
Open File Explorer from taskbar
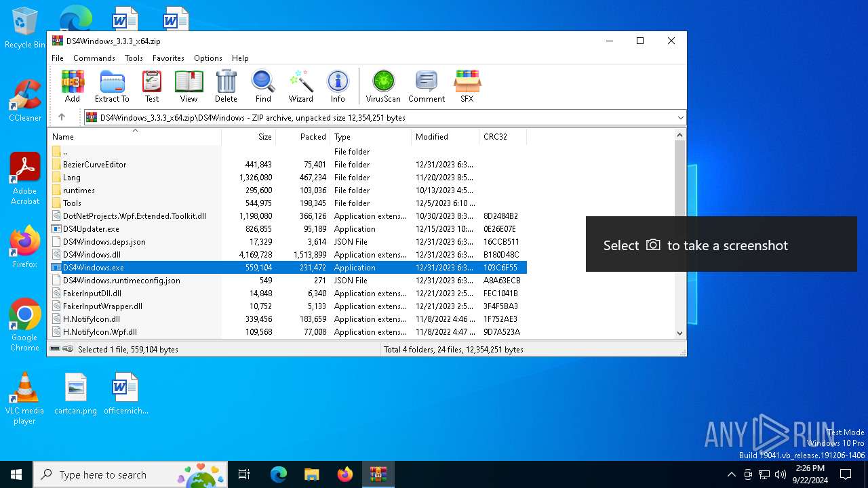click(311, 474)
